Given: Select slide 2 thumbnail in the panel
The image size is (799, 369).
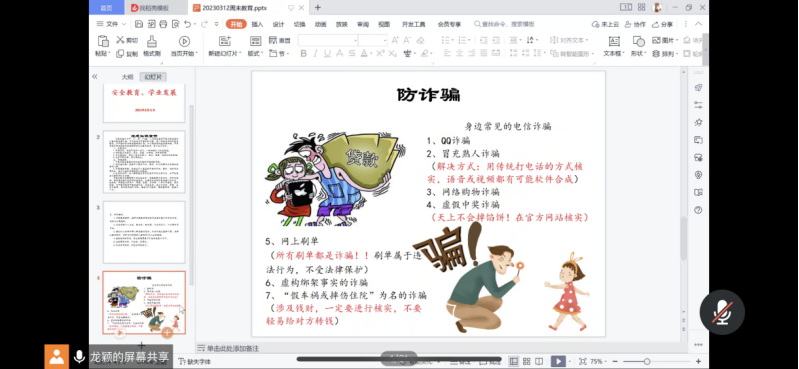Looking at the screenshot, I should click(144, 162).
